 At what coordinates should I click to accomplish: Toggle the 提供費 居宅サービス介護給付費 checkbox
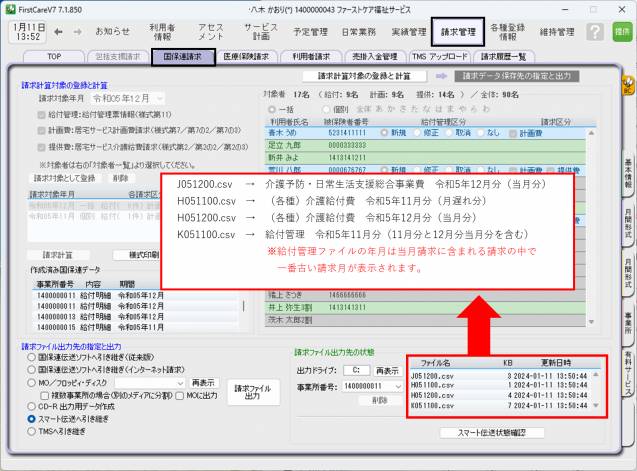pos(40,144)
